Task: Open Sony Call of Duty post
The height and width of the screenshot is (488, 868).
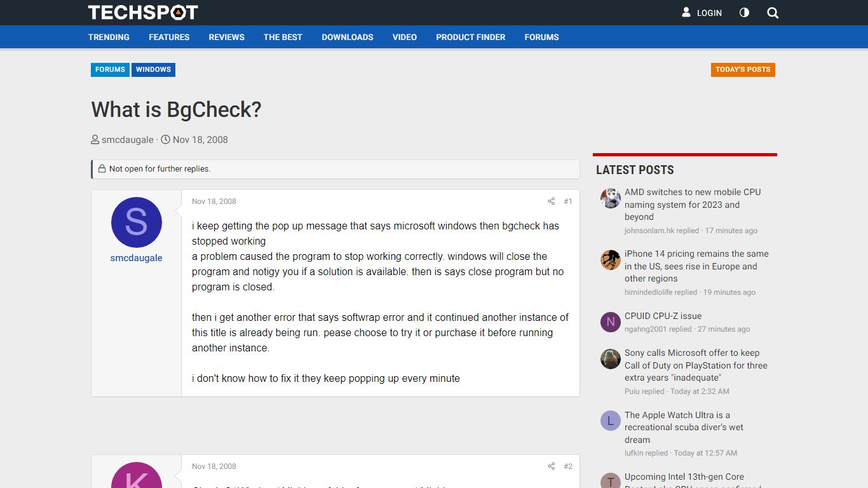Action: tap(696, 365)
